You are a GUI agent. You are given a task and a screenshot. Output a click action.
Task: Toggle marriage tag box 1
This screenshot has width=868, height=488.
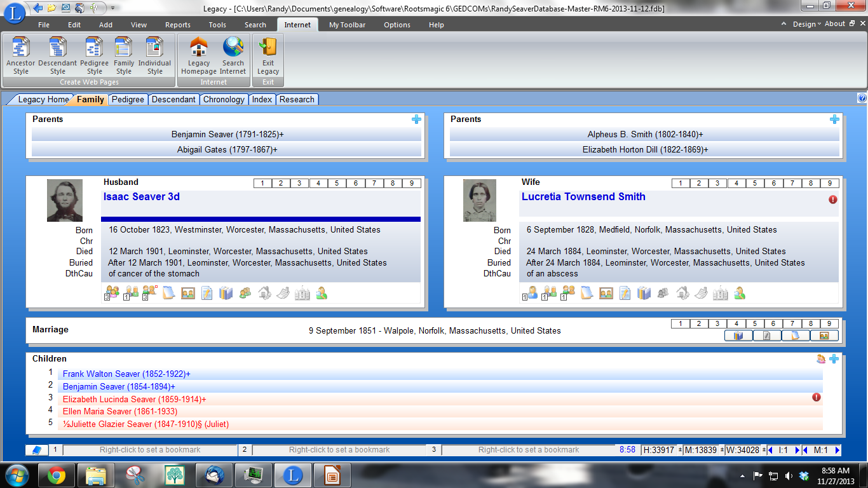pos(681,323)
